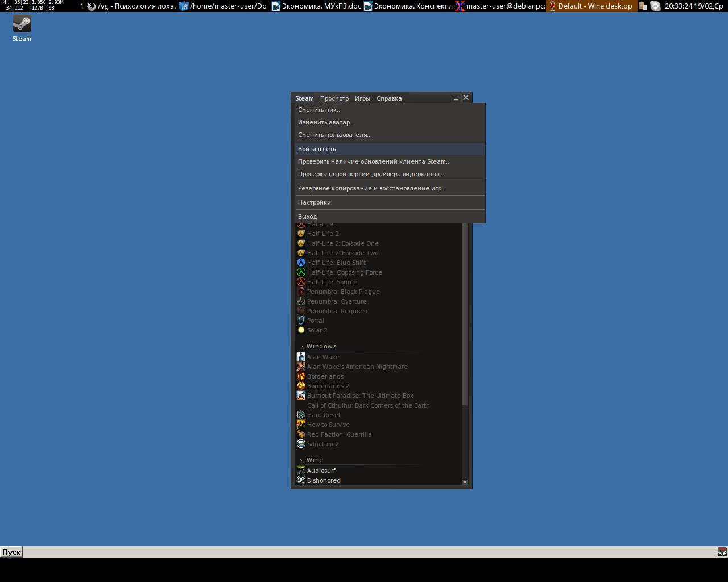
Task: Open the Steam desktop shortcut icon
Action: [22, 24]
